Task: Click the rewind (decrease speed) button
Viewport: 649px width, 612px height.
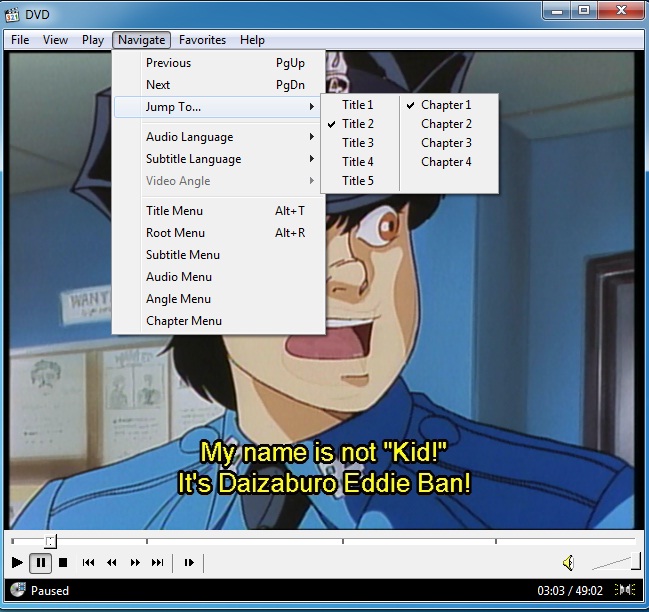Action: [111, 563]
